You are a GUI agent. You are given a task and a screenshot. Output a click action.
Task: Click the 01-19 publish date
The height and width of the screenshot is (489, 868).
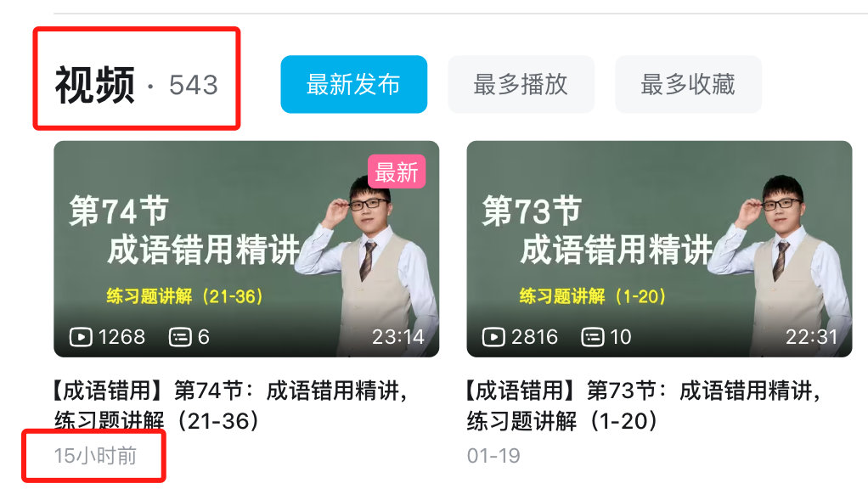pyautogui.click(x=493, y=456)
